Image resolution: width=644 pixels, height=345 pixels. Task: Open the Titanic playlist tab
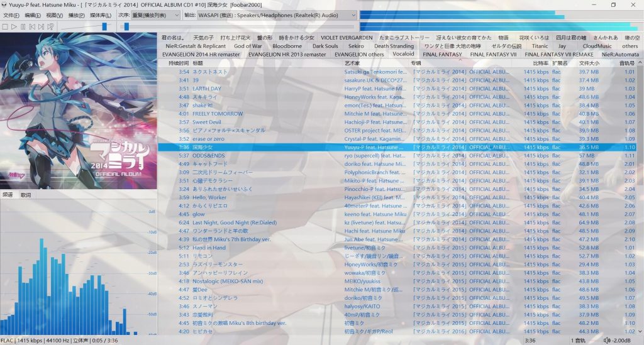540,46
